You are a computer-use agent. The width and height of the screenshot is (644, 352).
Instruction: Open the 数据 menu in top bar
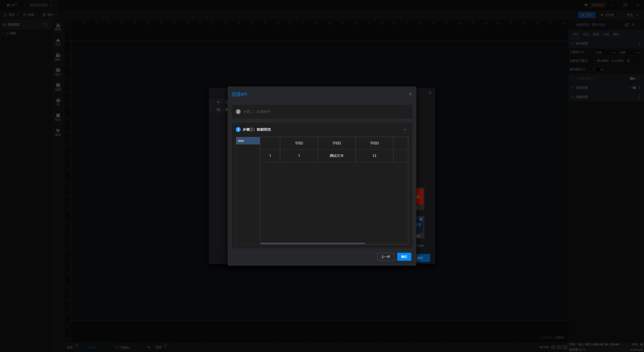pos(30,15)
